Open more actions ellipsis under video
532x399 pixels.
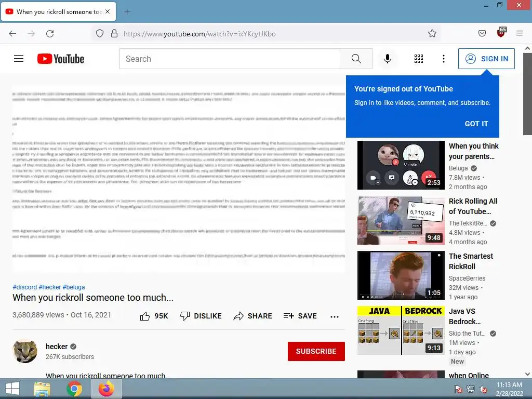[335, 316]
